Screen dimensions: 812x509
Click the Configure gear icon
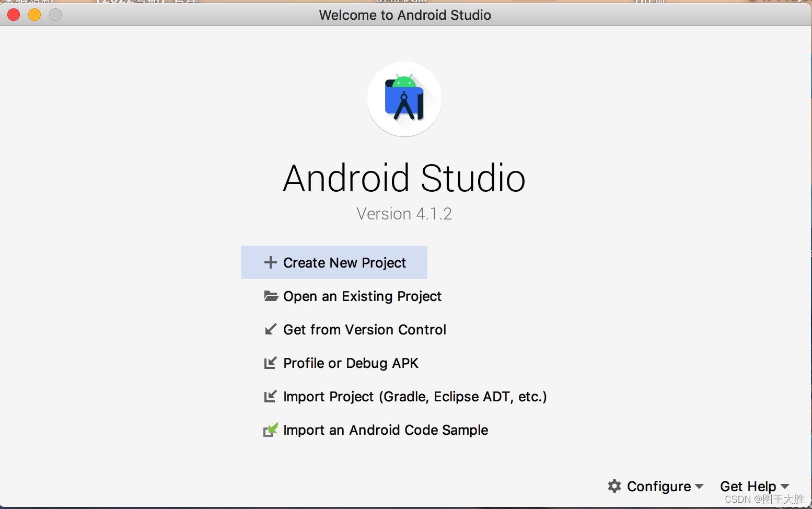614,486
